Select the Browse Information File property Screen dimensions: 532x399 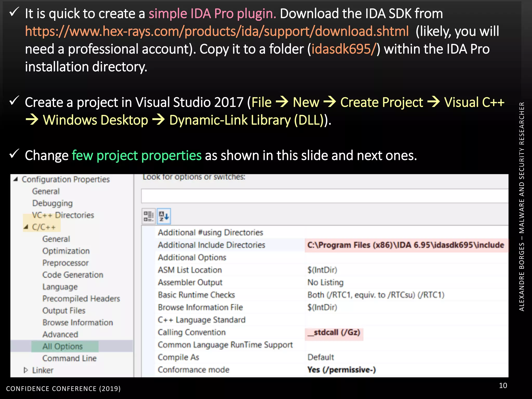200,307
